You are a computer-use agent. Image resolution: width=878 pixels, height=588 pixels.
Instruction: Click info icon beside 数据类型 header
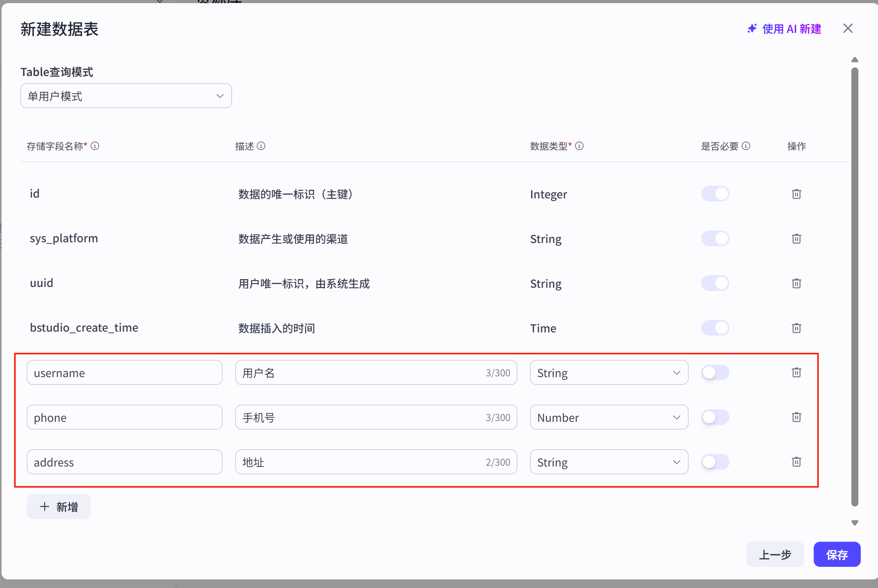[x=579, y=146]
